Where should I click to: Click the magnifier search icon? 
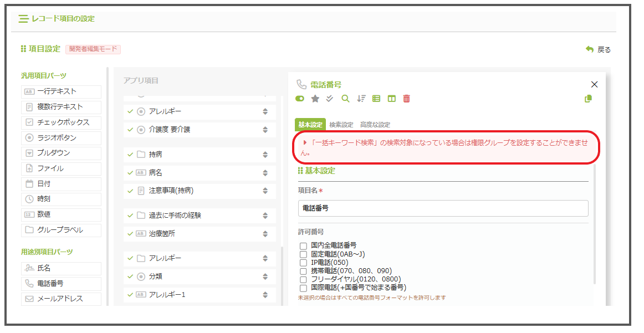[x=345, y=99]
